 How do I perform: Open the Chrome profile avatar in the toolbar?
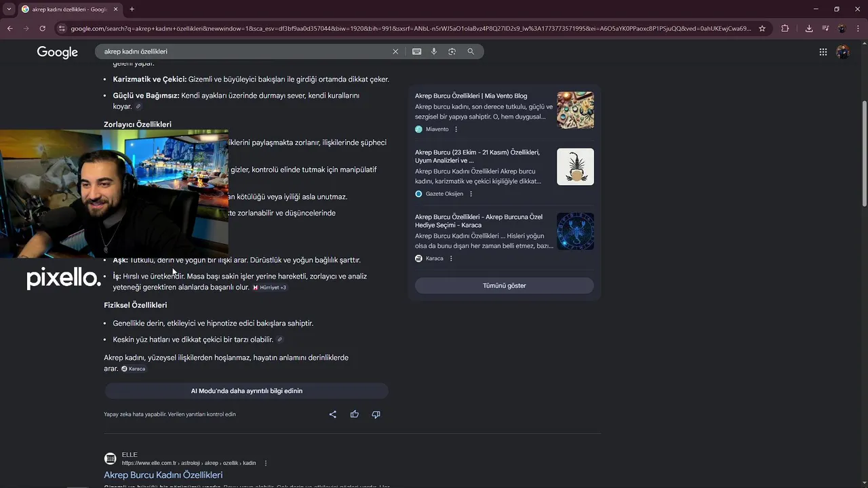pos(842,28)
